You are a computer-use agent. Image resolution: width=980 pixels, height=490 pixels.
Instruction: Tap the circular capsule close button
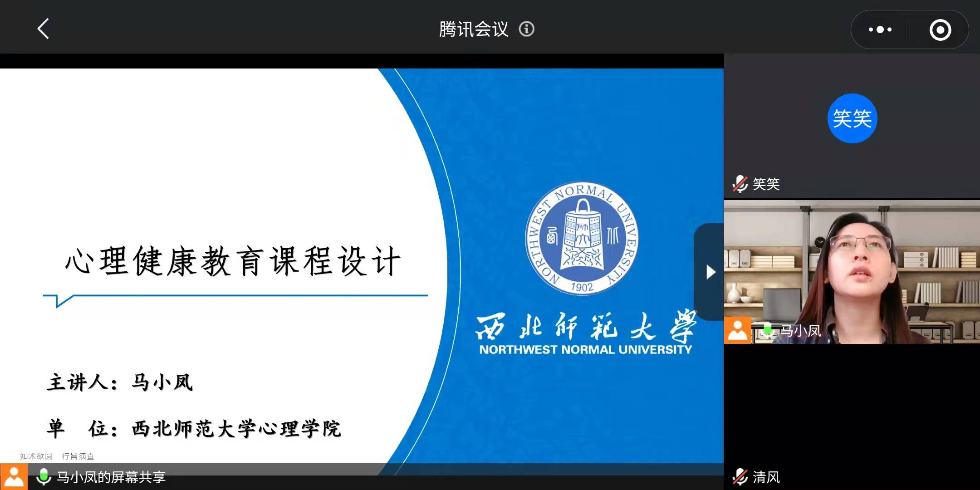[940, 30]
